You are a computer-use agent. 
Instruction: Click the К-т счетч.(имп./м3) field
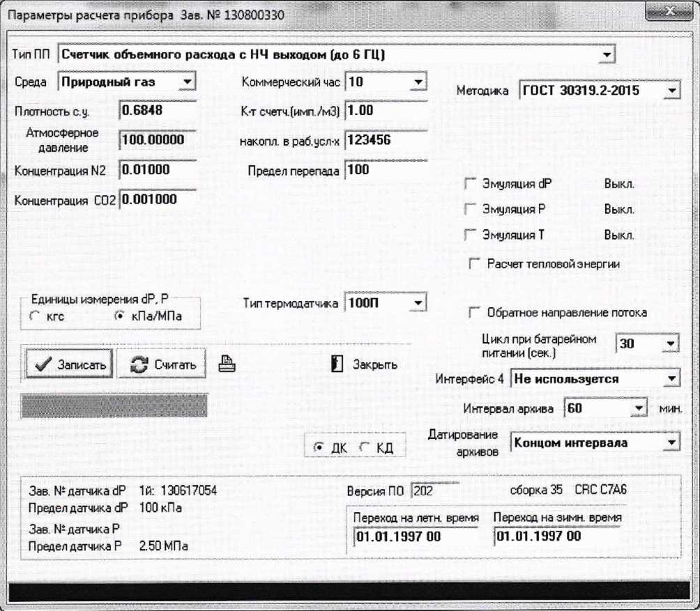386,110
